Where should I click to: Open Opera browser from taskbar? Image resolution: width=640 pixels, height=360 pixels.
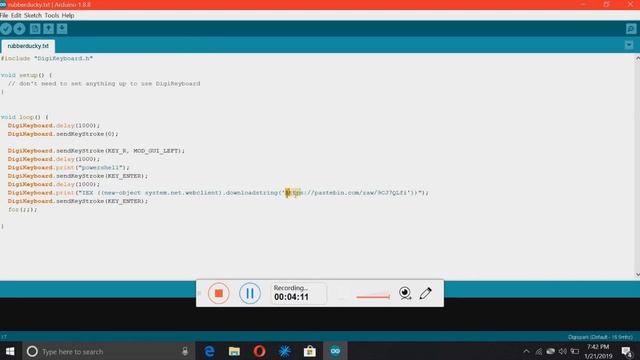point(260,351)
